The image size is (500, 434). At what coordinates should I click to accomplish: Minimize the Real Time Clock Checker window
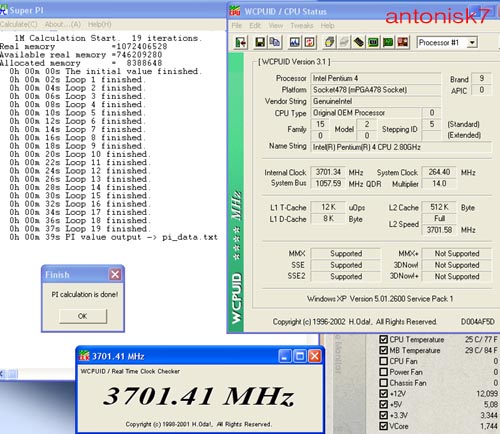point(284,356)
